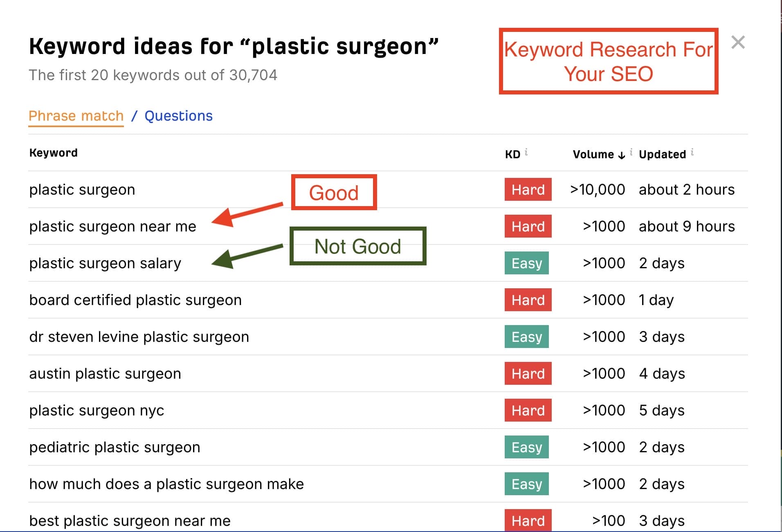The image size is (782, 532).
Task: Close the keyword ideas panel
Action: 739,42
